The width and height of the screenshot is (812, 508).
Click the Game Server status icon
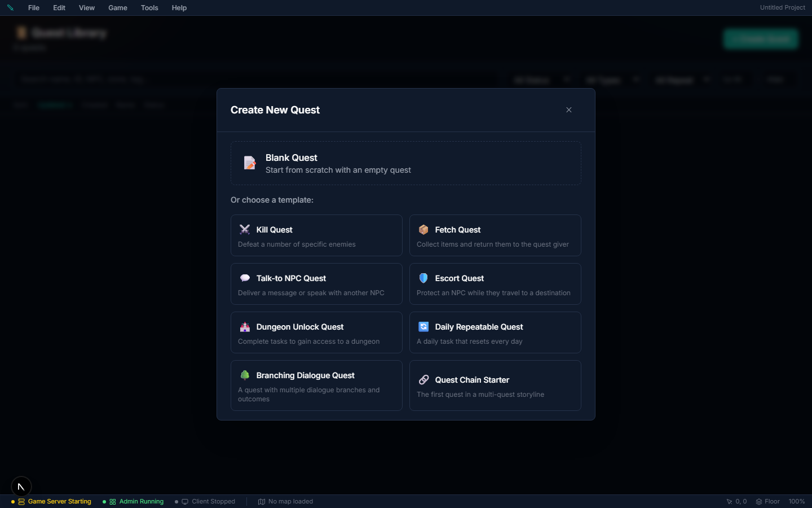click(21, 501)
